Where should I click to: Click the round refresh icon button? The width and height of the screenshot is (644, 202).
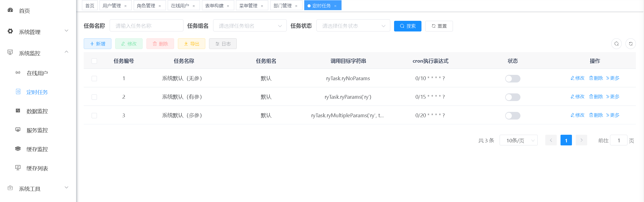tap(631, 44)
